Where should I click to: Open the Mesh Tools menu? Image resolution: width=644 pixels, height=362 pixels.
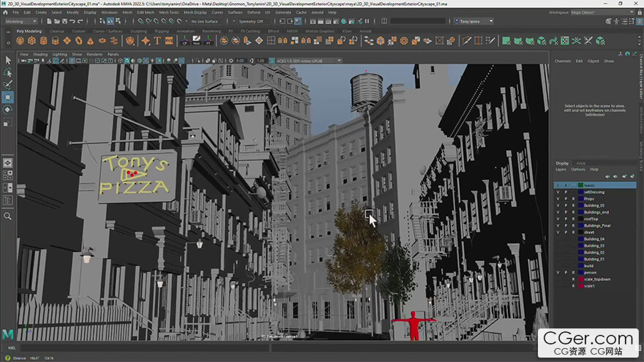pos(168,12)
